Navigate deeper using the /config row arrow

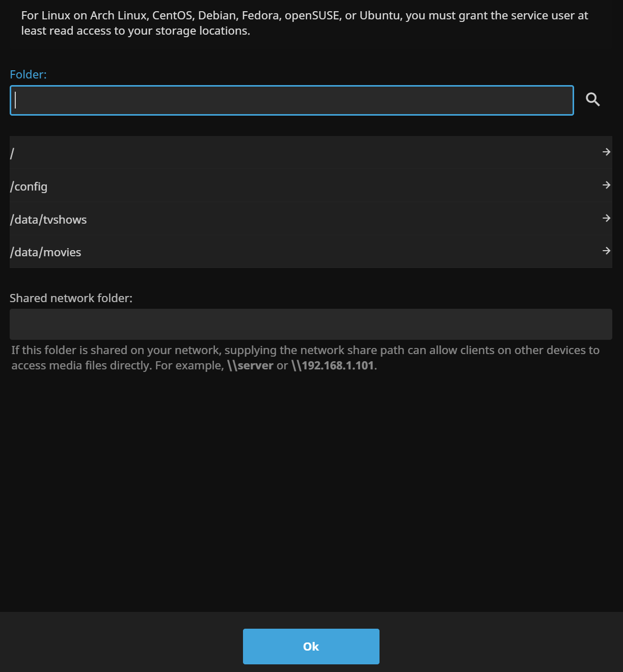point(606,185)
